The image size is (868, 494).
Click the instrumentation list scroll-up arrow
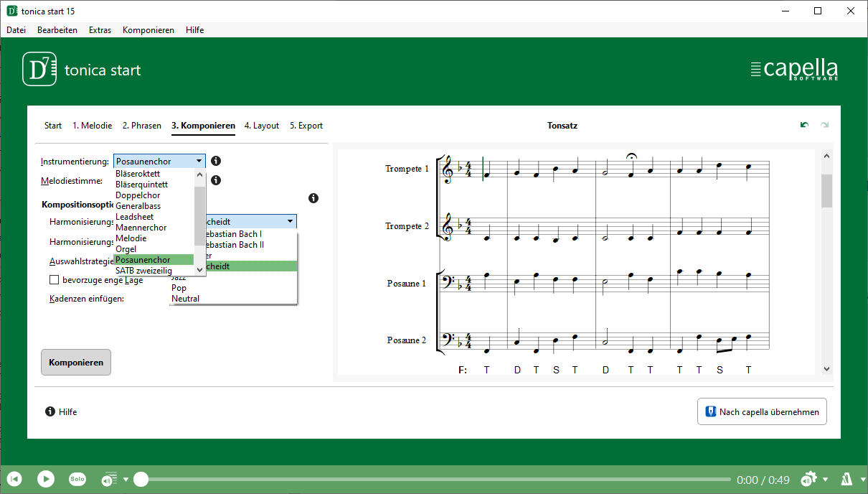pos(200,174)
